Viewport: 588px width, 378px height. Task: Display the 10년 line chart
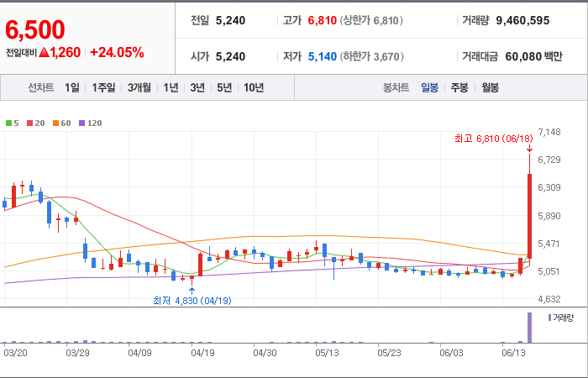[254, 87]
